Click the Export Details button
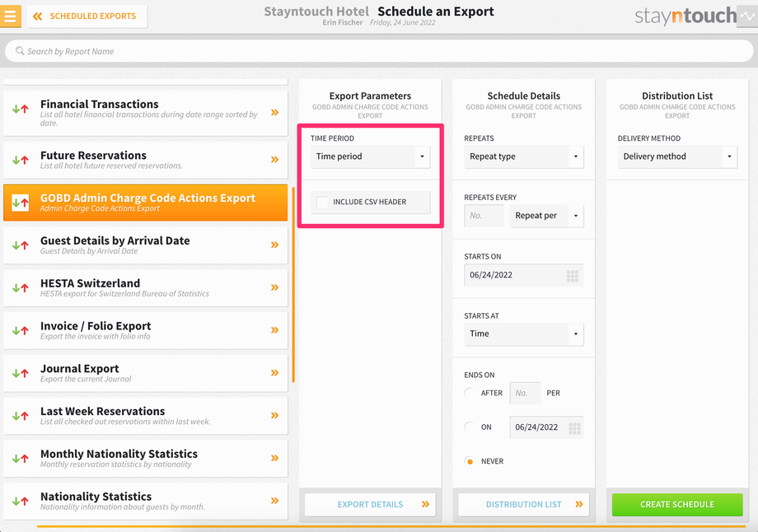 370,505
